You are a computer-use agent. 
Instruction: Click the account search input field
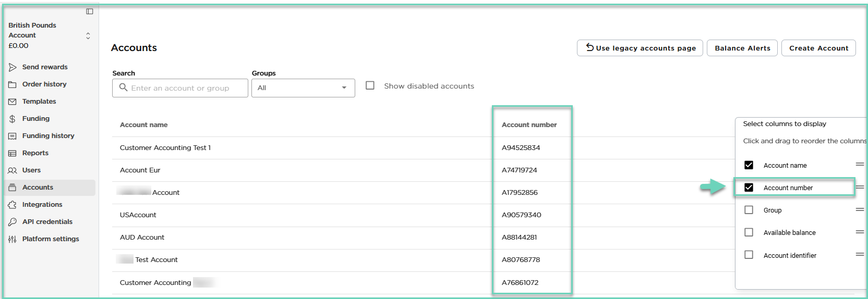180,88
